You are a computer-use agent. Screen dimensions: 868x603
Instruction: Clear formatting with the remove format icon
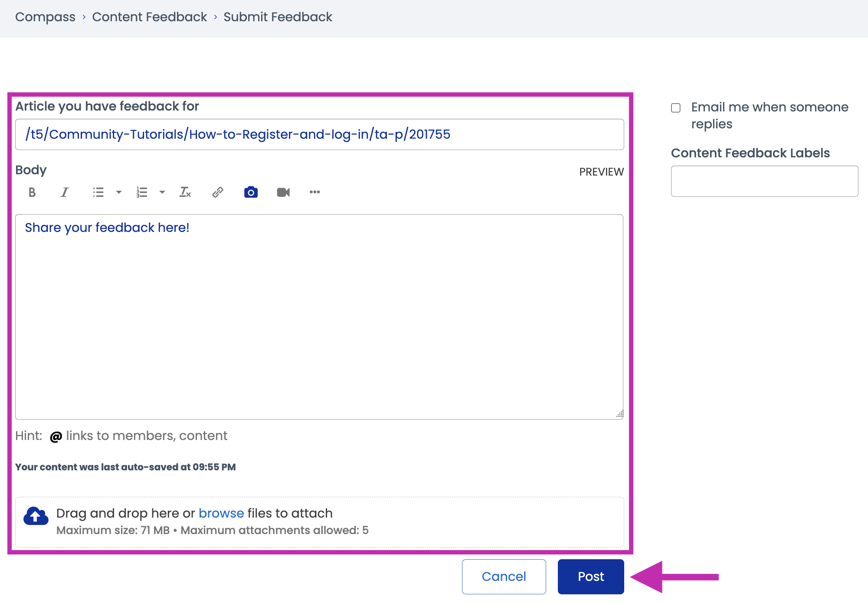(185, 192)
